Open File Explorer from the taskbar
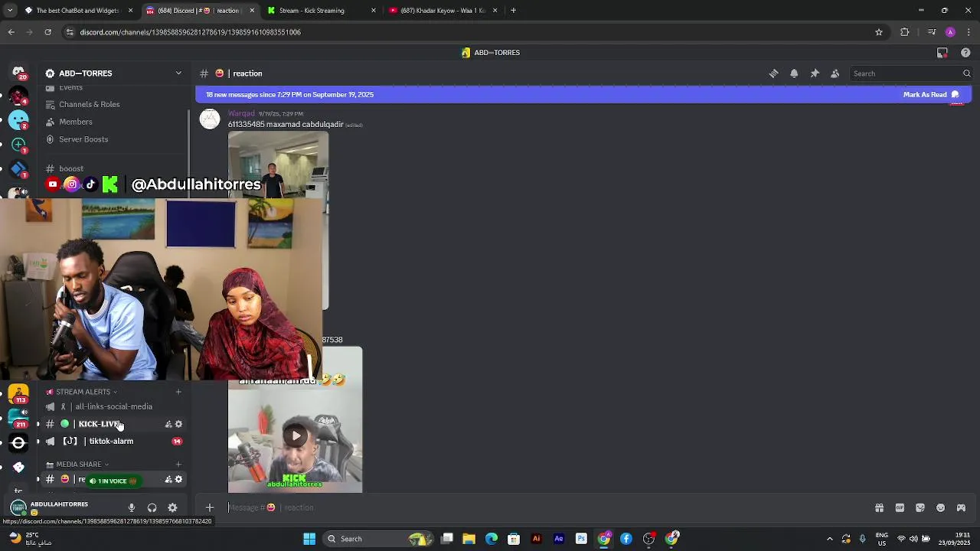The width and height of the screenshot is (980, 551). (469, 539)
